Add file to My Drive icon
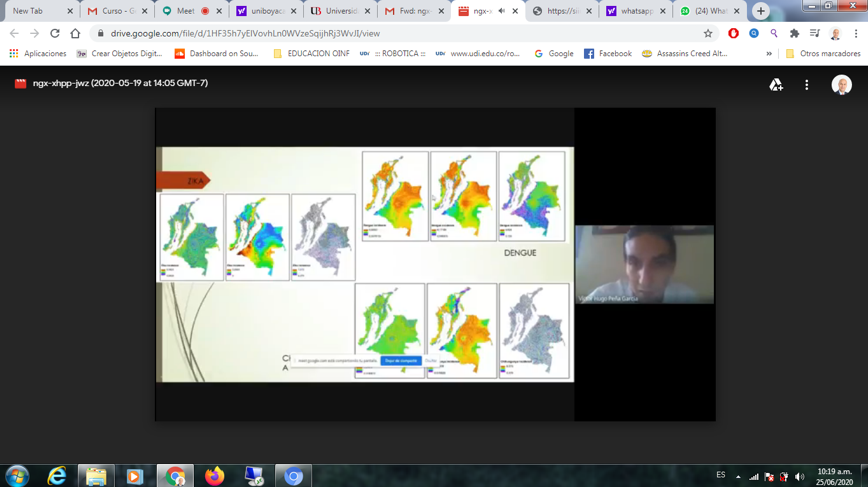 (x=776, y=85)
